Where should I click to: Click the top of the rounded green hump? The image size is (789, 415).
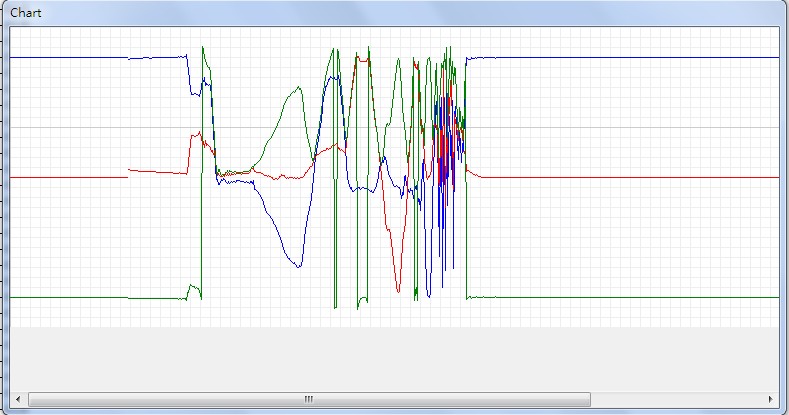297,89
